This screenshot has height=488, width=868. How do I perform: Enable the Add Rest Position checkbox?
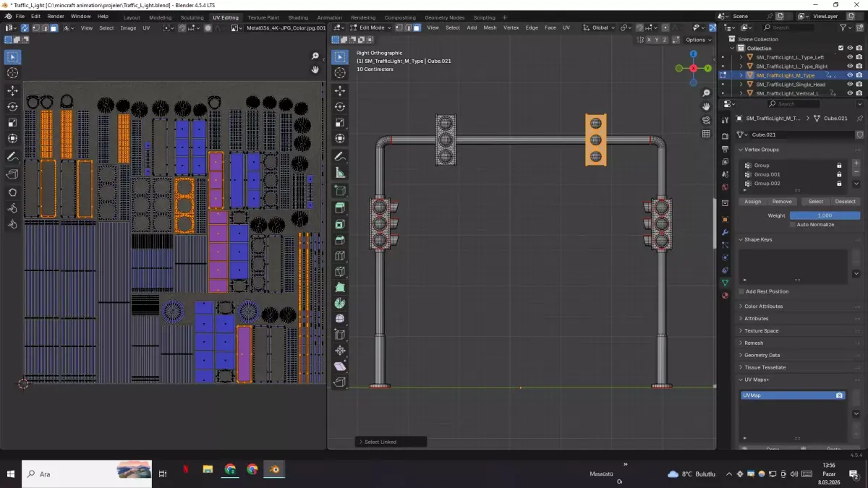pos(741,291)
